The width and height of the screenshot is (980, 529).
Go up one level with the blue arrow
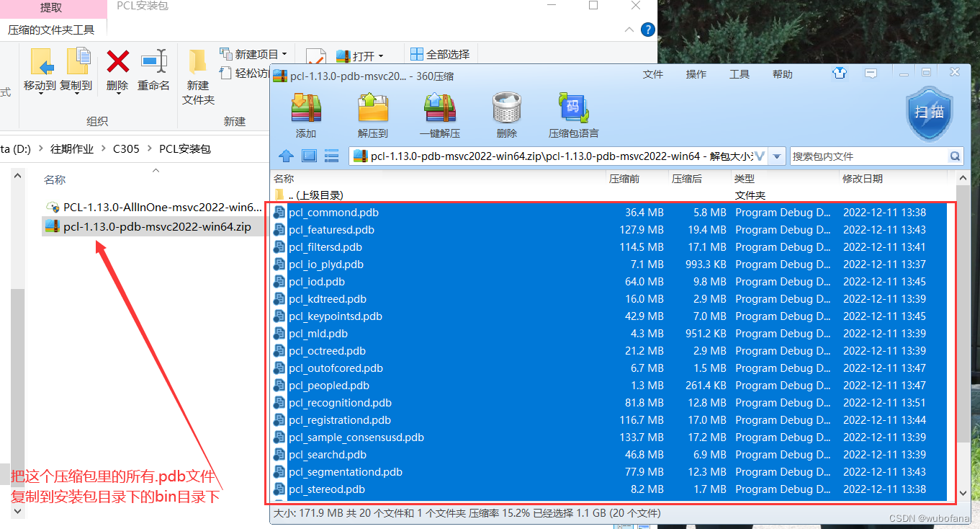pyautogui.click(x=287, y=156)
